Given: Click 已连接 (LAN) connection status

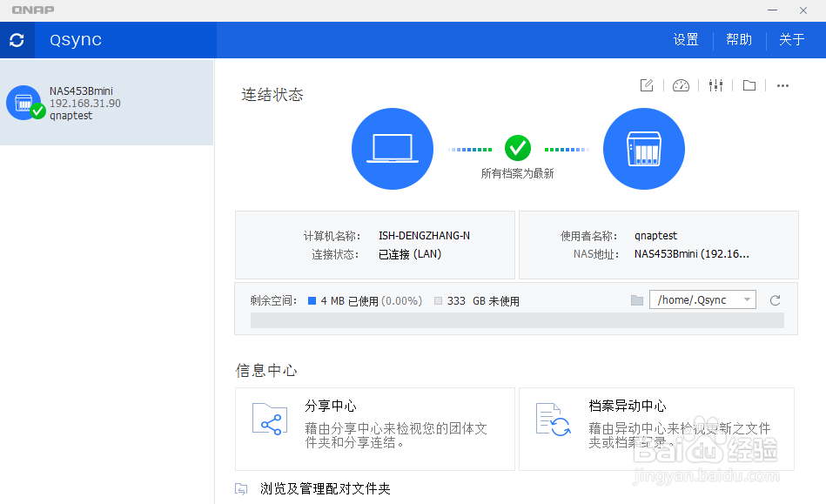Looking at the screenshot, I should [x=410, y=254].
